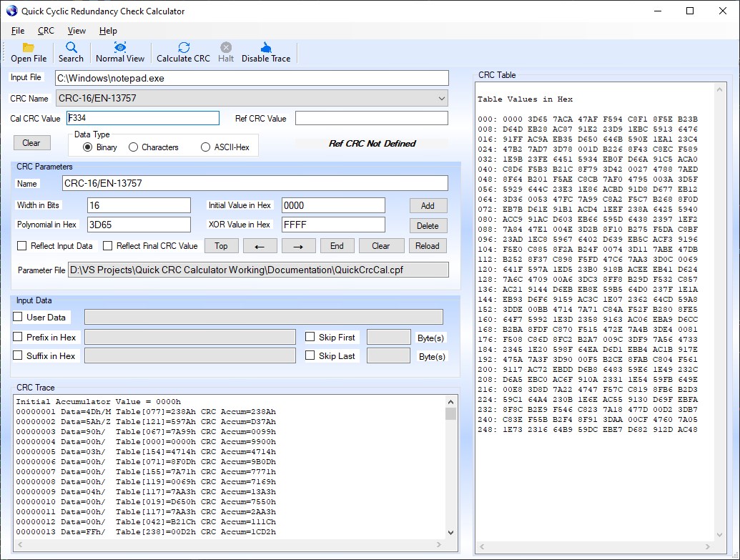Screen dimensions: 740x560
Task: Click the Search magnifier icon
Action: (x=71, y=48)
